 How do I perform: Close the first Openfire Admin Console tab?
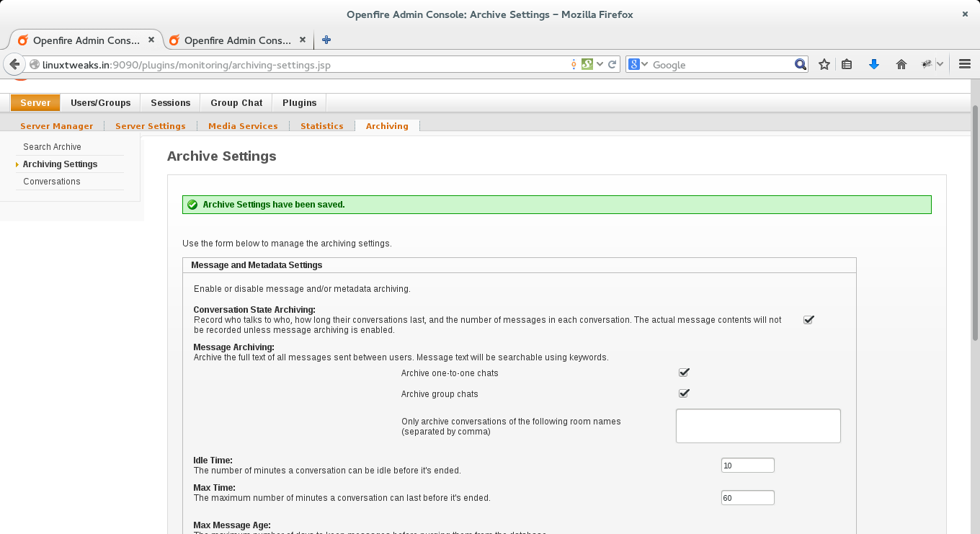coord(153,40)
